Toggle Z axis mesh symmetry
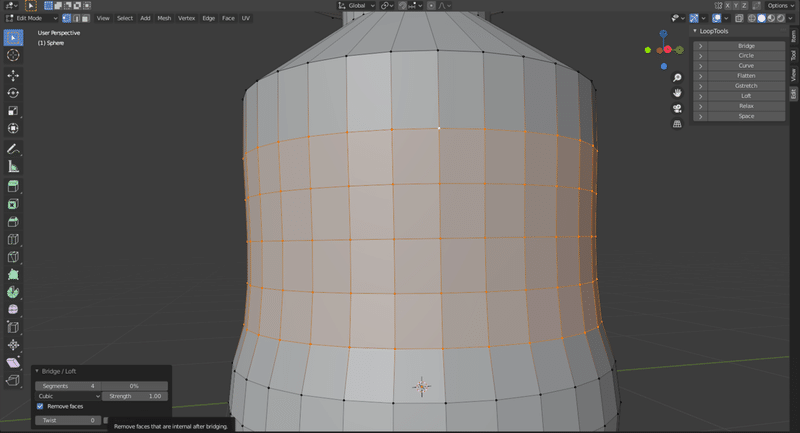 744,6
